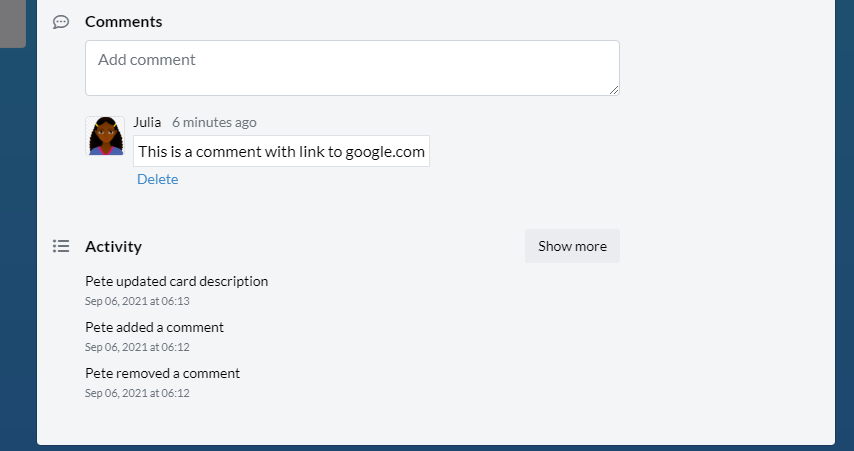Screen dimensions: 854x451
Task: Click the Comments section heading
Action: (x=124, y=22)
